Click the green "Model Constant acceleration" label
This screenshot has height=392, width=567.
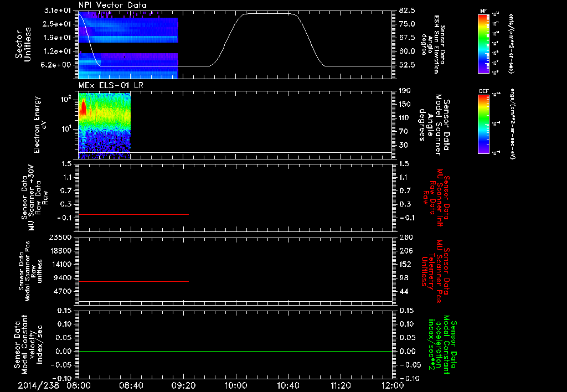(x=442, y=344)
